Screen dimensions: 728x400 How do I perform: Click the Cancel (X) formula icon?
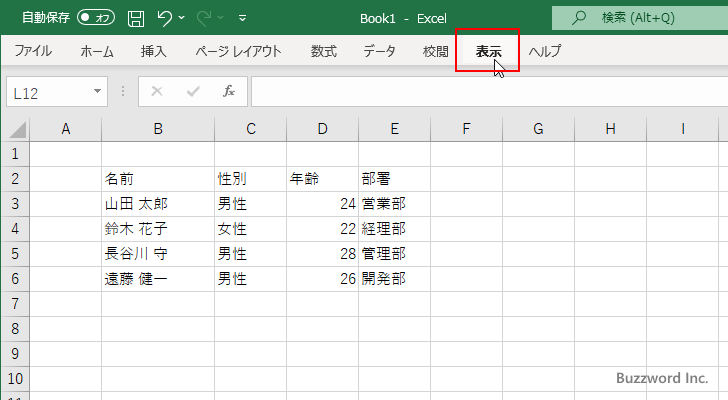click(157, 91)
